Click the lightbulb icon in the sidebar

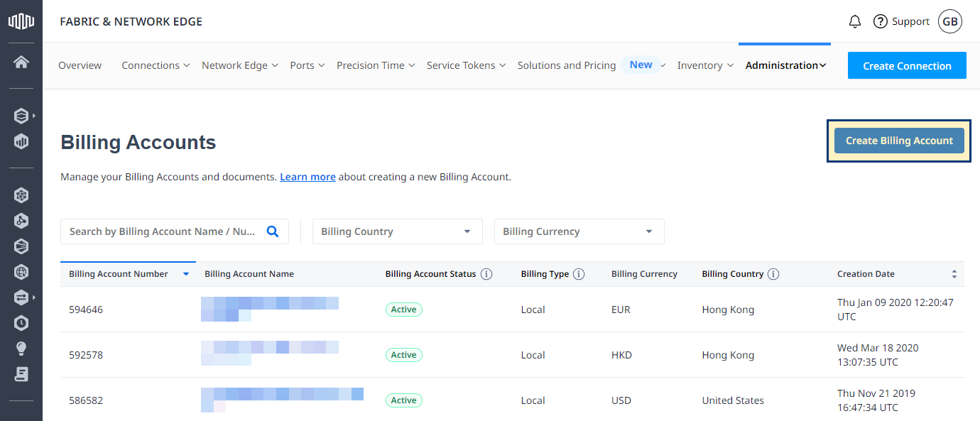coord(21,349)
